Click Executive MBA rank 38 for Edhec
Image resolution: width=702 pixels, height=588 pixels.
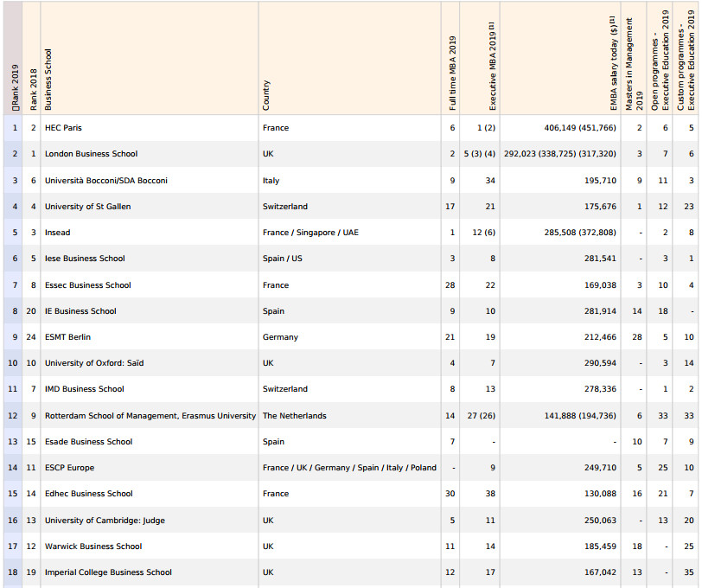(490, 494)
